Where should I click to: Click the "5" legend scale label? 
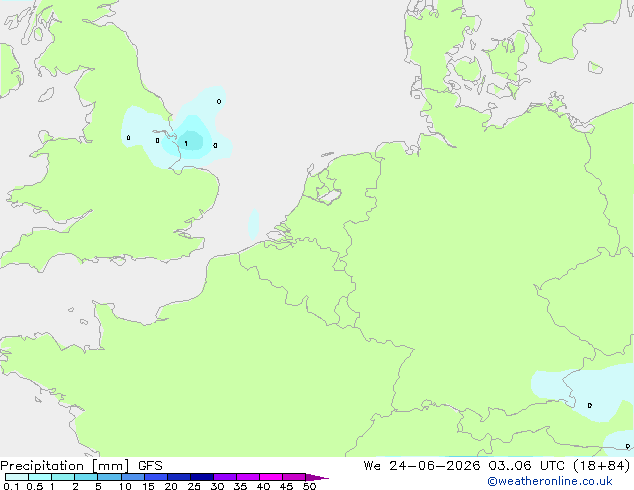(x=98, y=486)
